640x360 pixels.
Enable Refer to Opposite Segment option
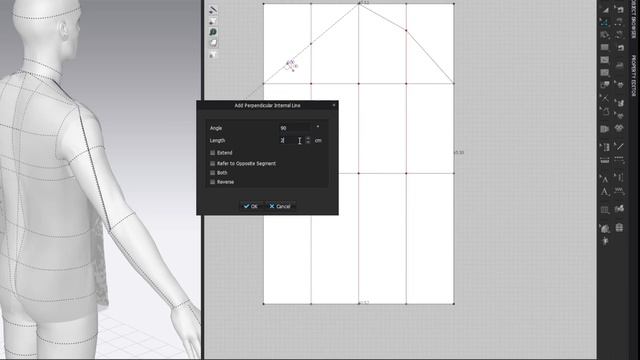click(x=213, y=163)
